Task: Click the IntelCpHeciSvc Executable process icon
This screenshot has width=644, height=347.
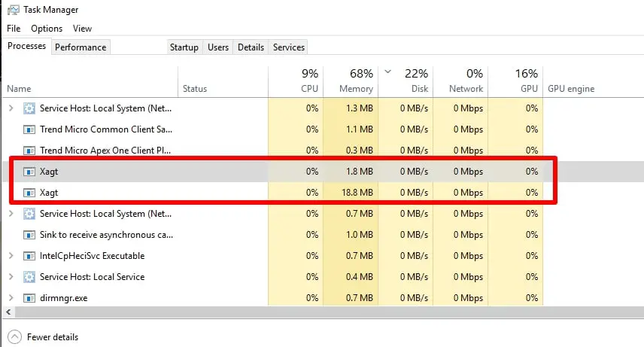Action: tap(29, 256)
